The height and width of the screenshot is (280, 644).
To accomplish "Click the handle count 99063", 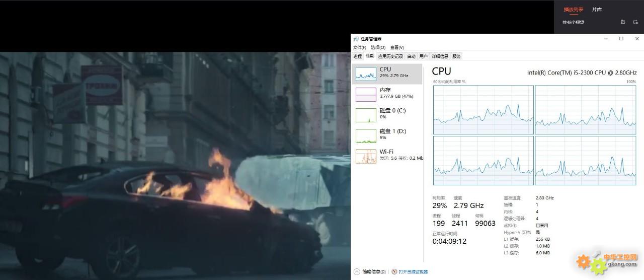I will tap(486, 223).
